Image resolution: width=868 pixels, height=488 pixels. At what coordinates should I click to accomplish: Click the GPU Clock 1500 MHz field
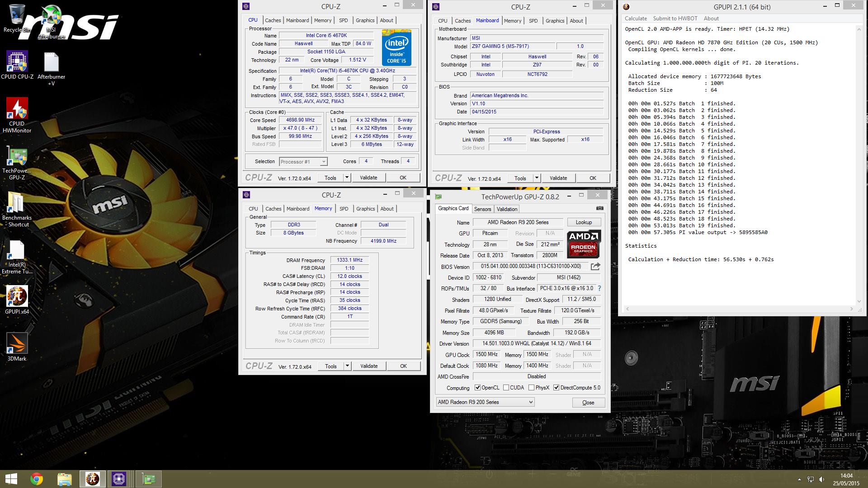click(x=486, y=355)
